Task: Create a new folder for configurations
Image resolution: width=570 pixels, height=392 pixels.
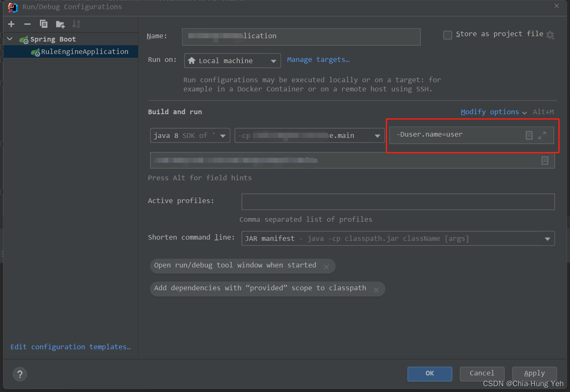Action: pyautogui.click(x=60, y=24)
